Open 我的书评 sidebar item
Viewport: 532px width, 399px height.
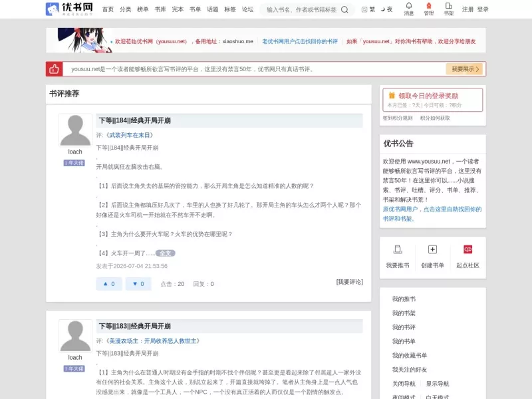click(x=404, y=327)
